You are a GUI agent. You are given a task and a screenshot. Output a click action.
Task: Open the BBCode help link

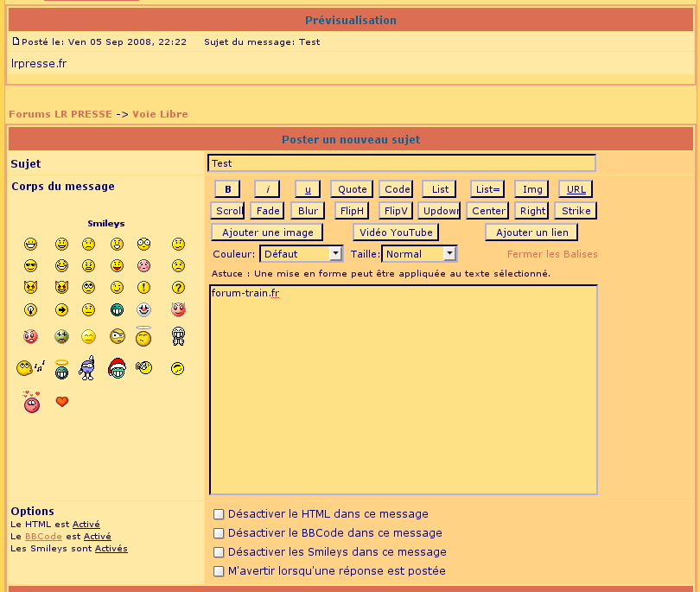click(x=43, y=536)
